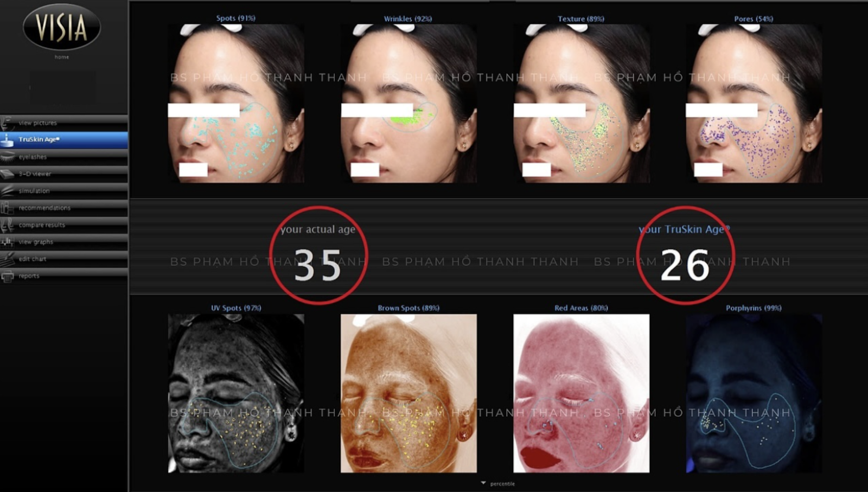Image resolution: width=868 pixels, height=492 pixels.
Task: Click the 'Brown Spots (89%)' title
Action: pyautogui.click(x=409, y=308)
